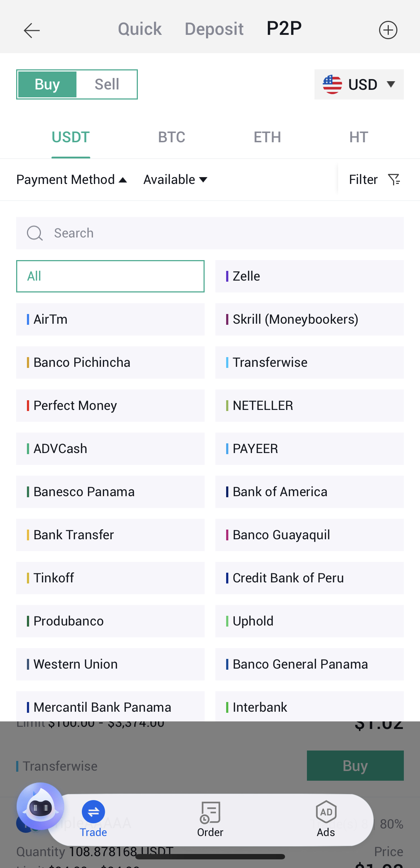Switch to the Deposit tab
The height and width of the screenshot is (868, 420).
point(214,29)
